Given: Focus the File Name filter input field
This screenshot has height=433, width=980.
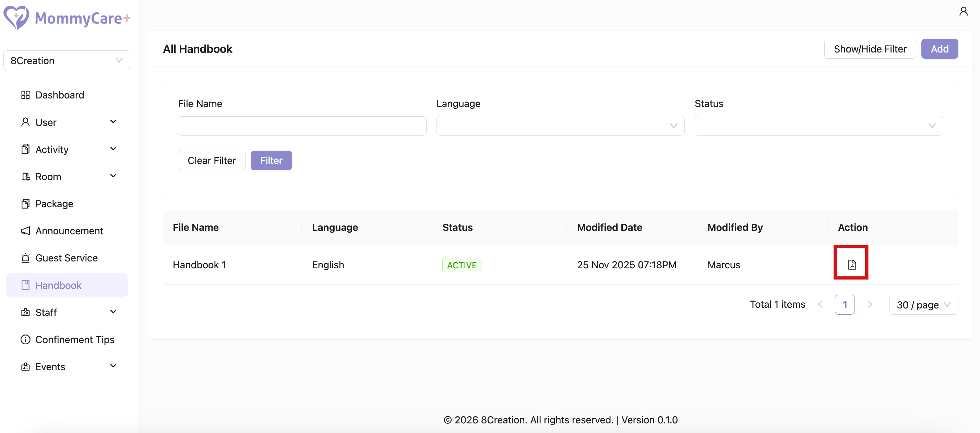Looking at the screenshot, I should point(302,126).
